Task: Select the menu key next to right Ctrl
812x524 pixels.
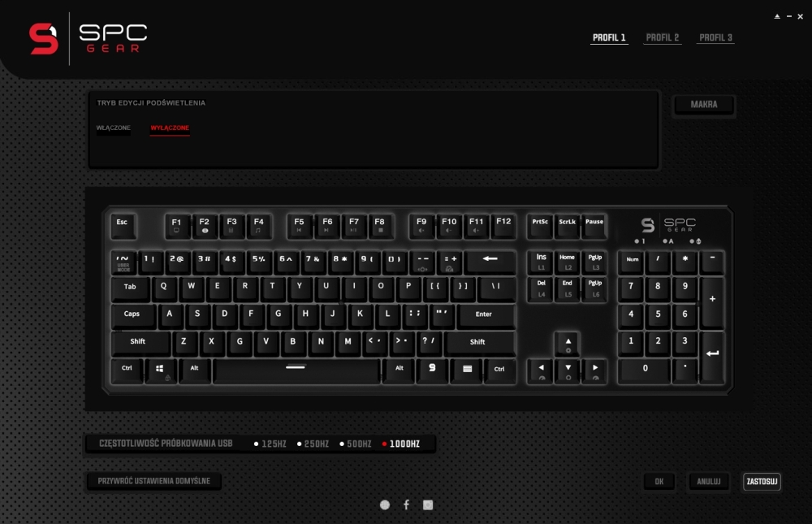Action: (467, 370)
